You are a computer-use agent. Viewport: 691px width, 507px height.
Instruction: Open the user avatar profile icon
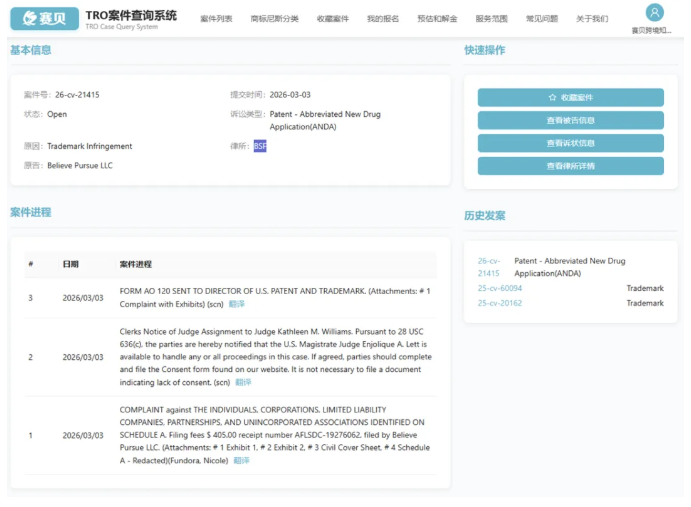(x=654, y=12)
